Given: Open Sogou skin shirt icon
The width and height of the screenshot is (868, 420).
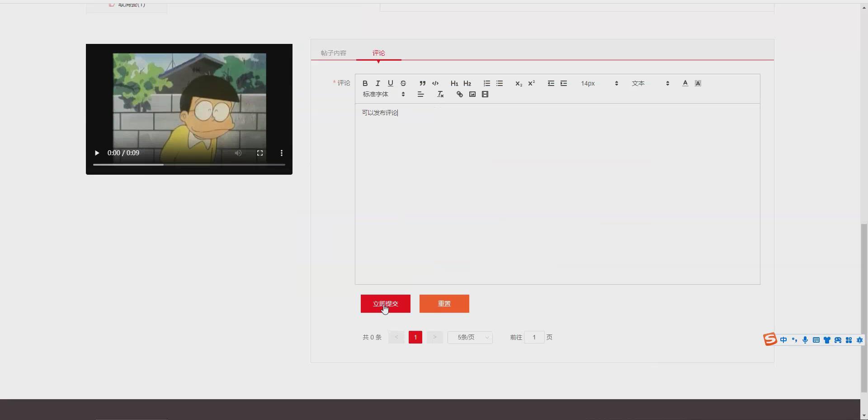Looking at the screenshot, I should click(827, 340).
